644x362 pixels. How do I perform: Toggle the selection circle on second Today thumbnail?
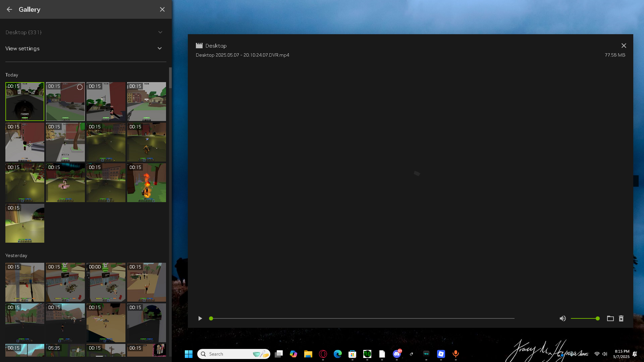click(x=80, y=87)
